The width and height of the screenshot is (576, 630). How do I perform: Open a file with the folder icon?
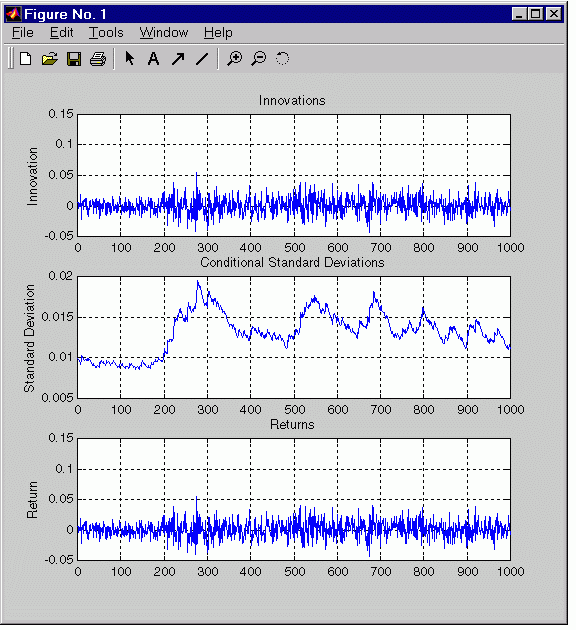coord(49,59)
